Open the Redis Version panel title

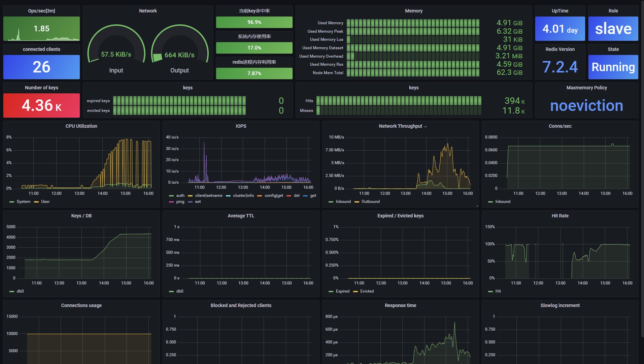[x=560, y=49]
